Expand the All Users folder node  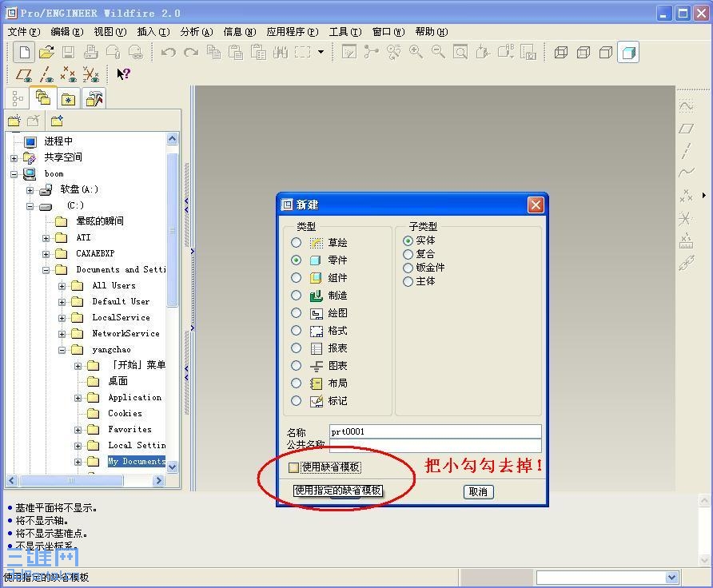pyautogui.click(x=62, y=286)
